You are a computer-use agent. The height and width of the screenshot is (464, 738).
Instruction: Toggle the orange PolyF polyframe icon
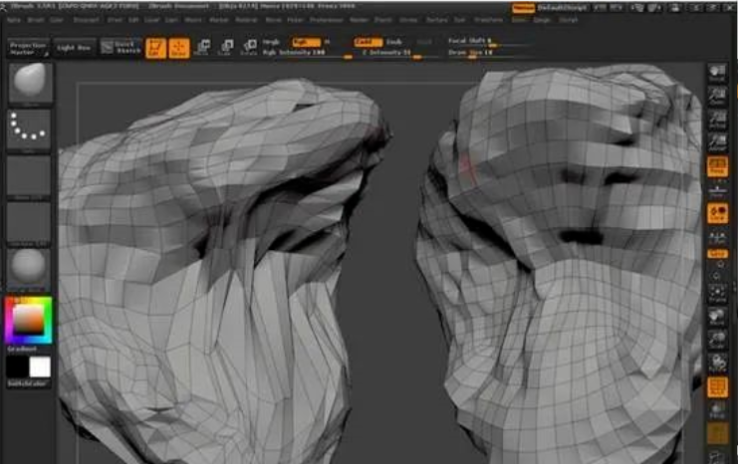[x=717, y=387]
